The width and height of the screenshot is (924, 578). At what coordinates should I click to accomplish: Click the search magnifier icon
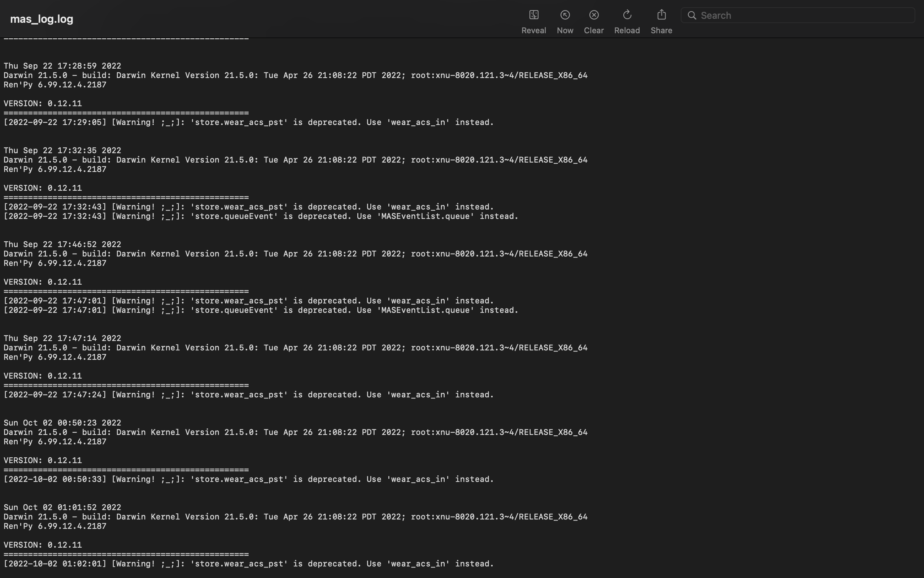point(692,15)
